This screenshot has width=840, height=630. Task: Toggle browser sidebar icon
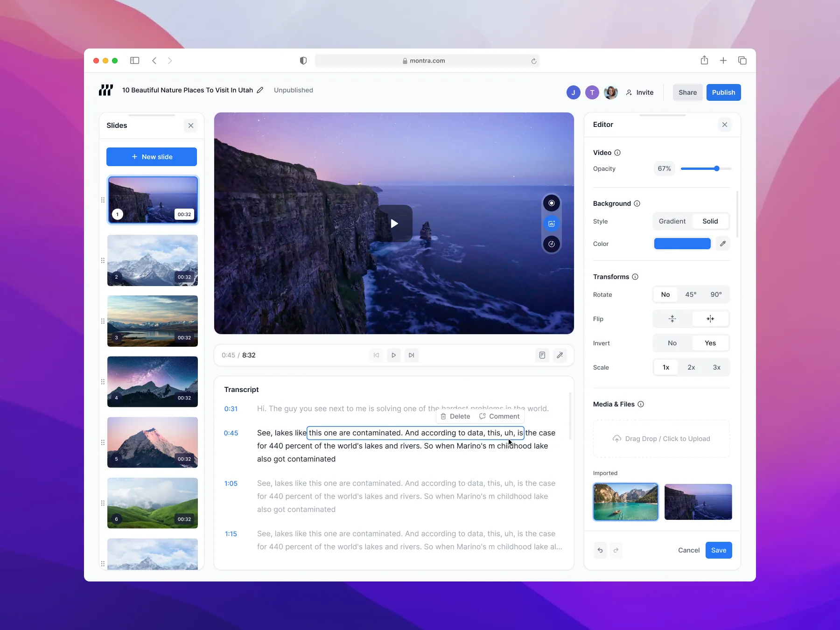pos(135,61)
